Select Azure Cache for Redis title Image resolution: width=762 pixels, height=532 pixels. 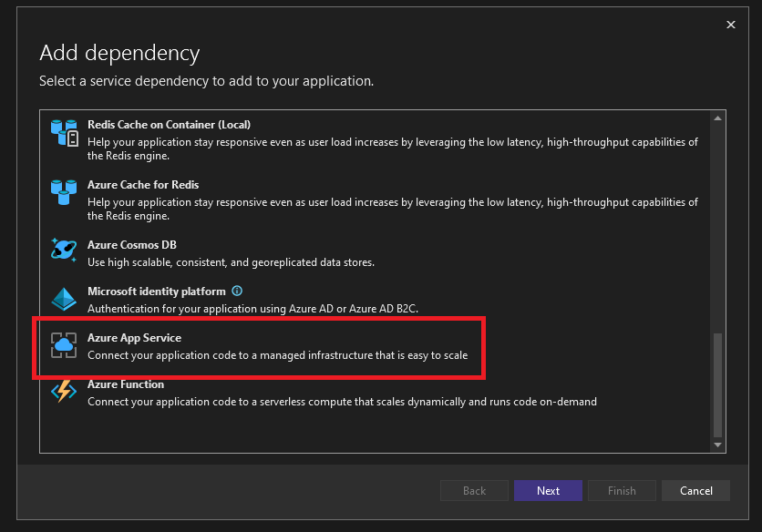tap(143, 185)
